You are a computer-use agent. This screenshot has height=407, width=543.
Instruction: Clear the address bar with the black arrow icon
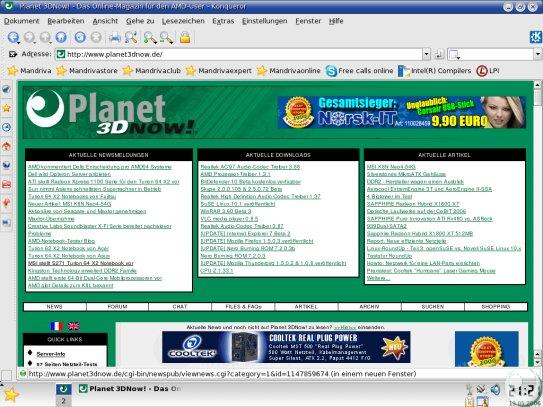pos(13,54)
